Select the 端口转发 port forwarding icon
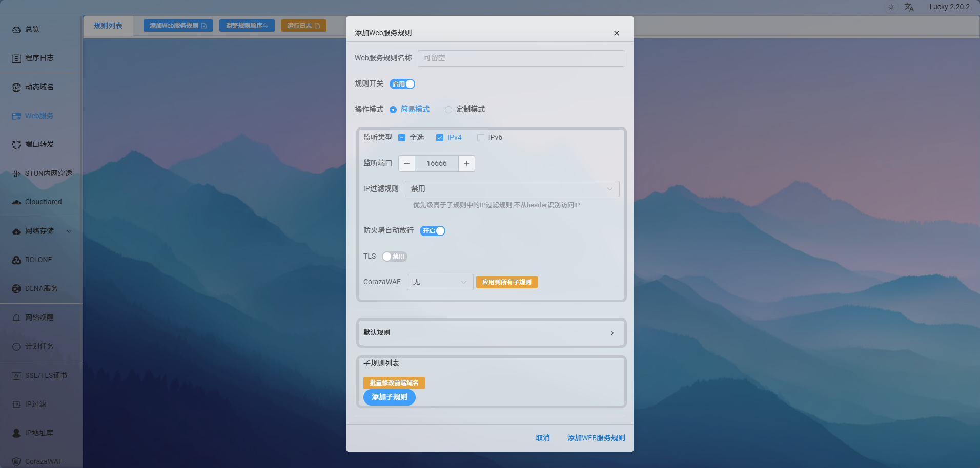Image resolution: width=980 pixels, height=468 pixels. (x=16, y=145)
